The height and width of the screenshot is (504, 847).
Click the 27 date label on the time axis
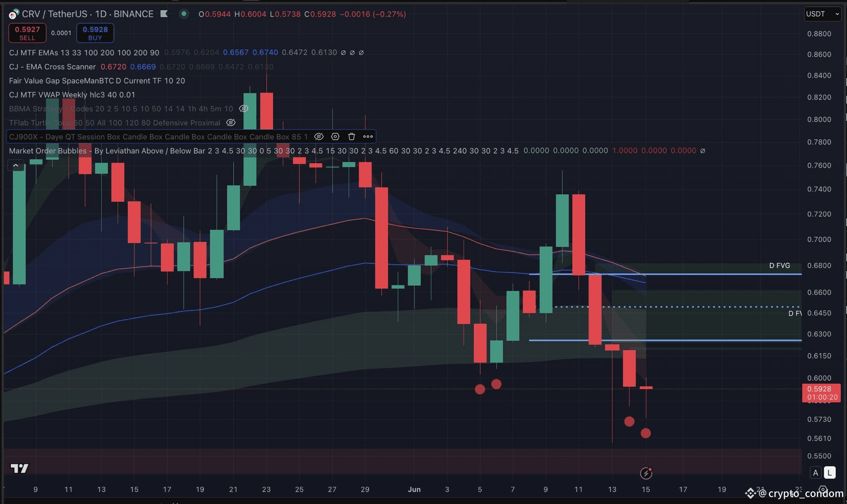point(332,490)
